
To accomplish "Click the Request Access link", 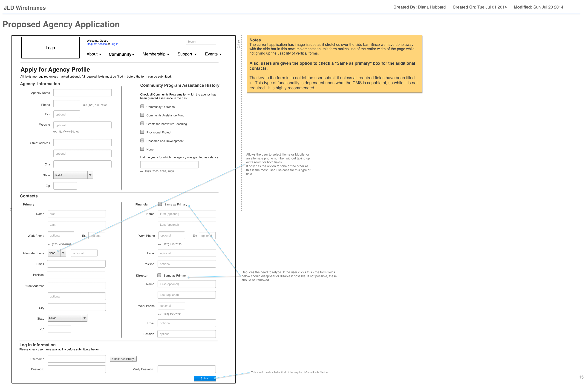I will 97,44.
